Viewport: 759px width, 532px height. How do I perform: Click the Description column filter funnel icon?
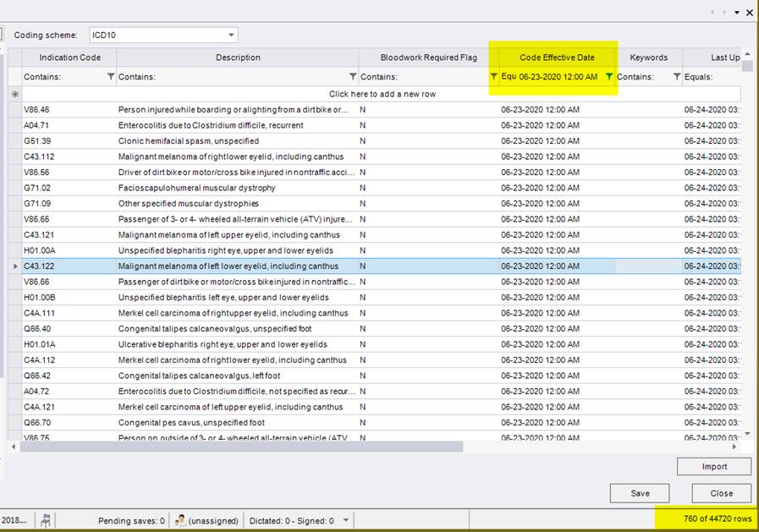point(353,77)
